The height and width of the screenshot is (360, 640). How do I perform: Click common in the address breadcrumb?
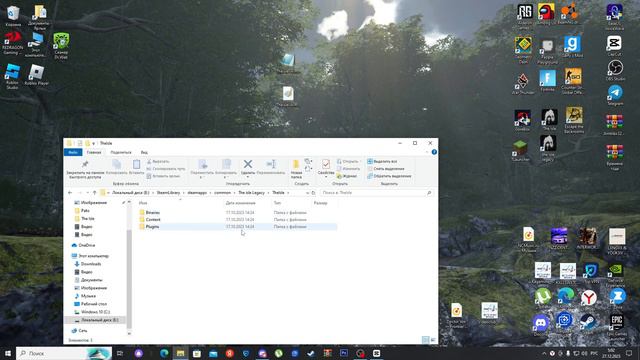[x=222, y=193]
